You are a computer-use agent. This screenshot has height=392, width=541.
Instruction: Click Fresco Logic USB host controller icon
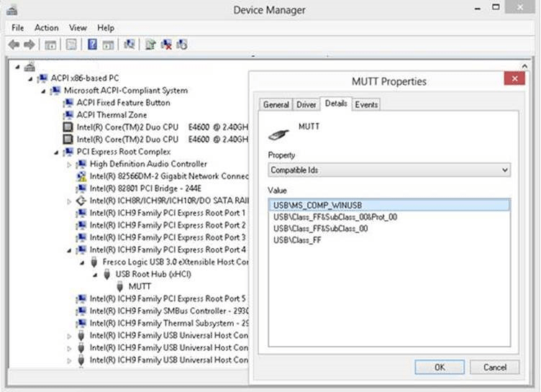pyautogui.click(x=94, y=262)
